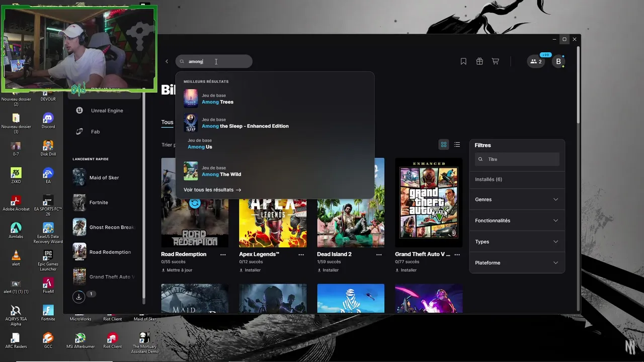644x362 pixels.
Task: Launch Maid of Sker from quick launch
Action: point(104,177)
